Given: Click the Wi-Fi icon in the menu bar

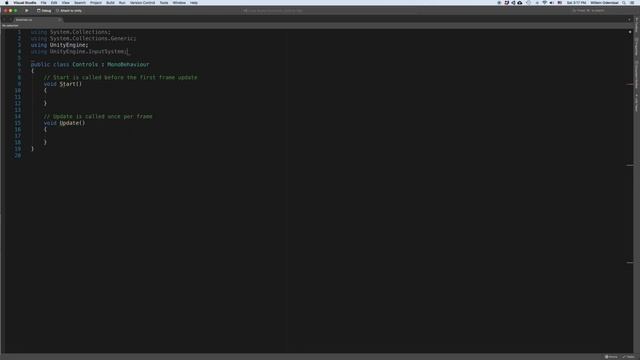Looking at the screenshot, I should pyautogui.click(x=544, y=2).
